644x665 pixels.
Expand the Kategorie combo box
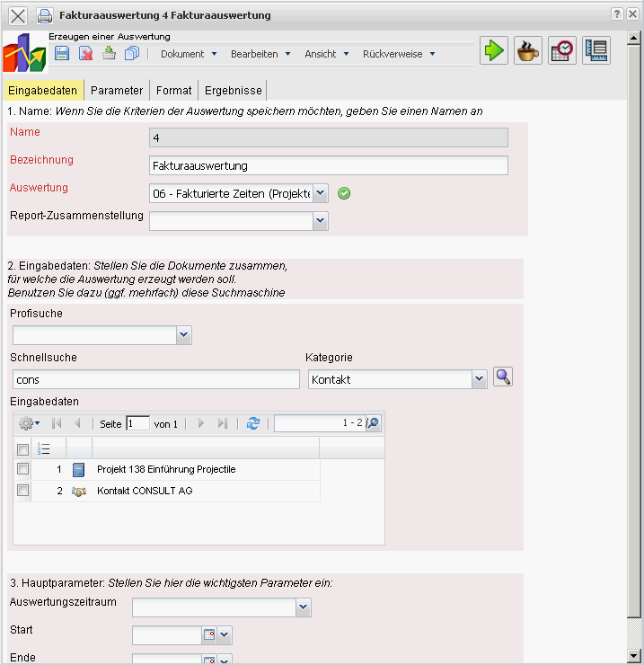[x=479, y=380]
